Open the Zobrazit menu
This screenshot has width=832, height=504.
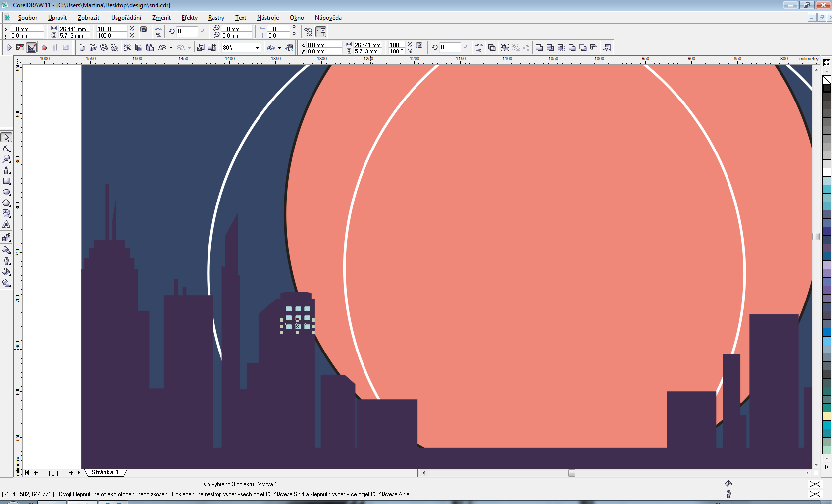pyautogui.click(x=88, y=18)
